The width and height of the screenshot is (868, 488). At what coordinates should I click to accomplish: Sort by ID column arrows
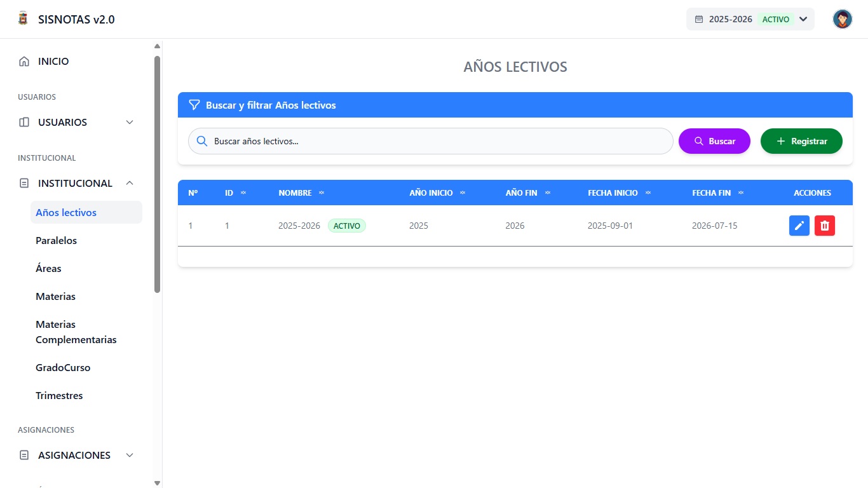pyautogui.click(x=243, y=193)
